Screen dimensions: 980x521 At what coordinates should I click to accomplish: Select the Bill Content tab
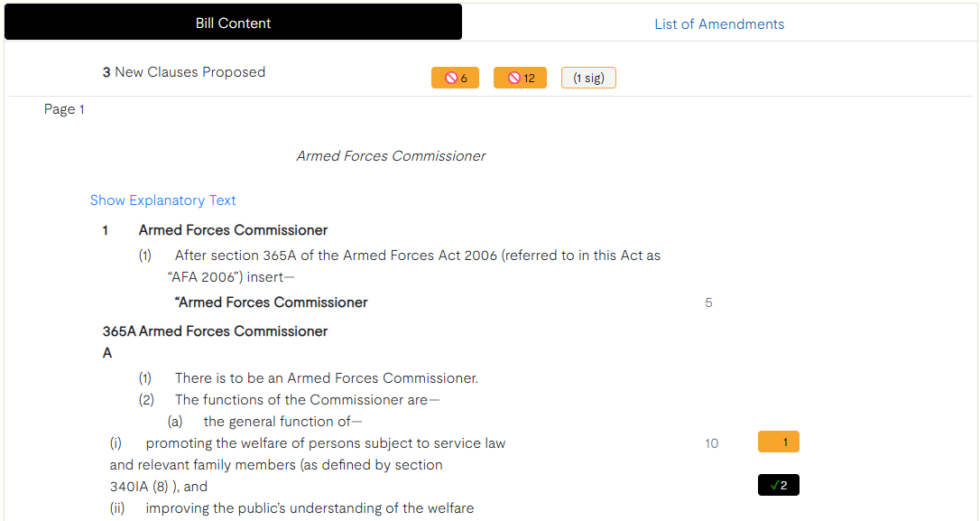233,23
